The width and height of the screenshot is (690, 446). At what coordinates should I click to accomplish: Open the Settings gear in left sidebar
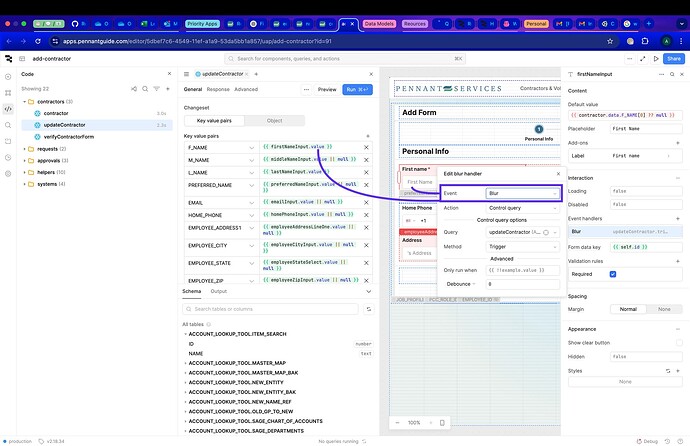(8, 174)
